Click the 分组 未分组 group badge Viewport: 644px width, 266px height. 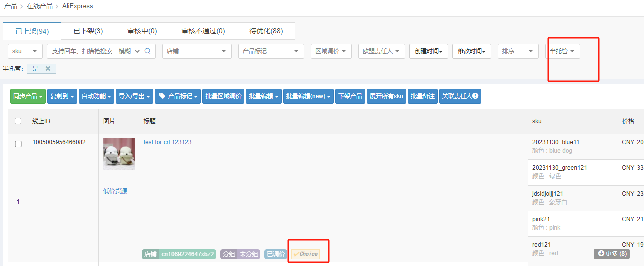pyautogui.click(x=240, y=254)
